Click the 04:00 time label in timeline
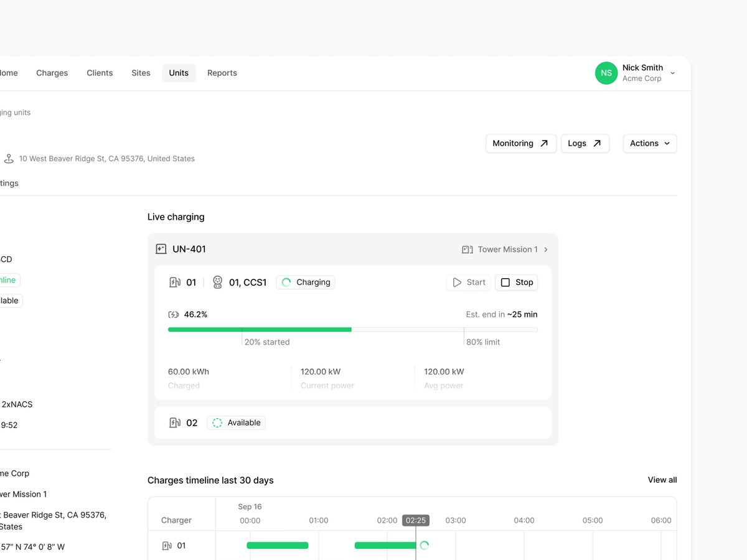Image resolution: width=747 pixels, height=560 pixels. pos(524,520)
